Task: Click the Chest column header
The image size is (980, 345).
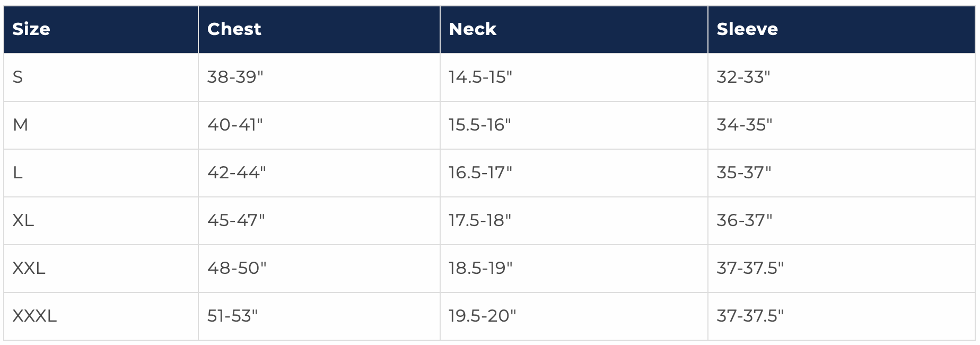Action: [234, 29]
